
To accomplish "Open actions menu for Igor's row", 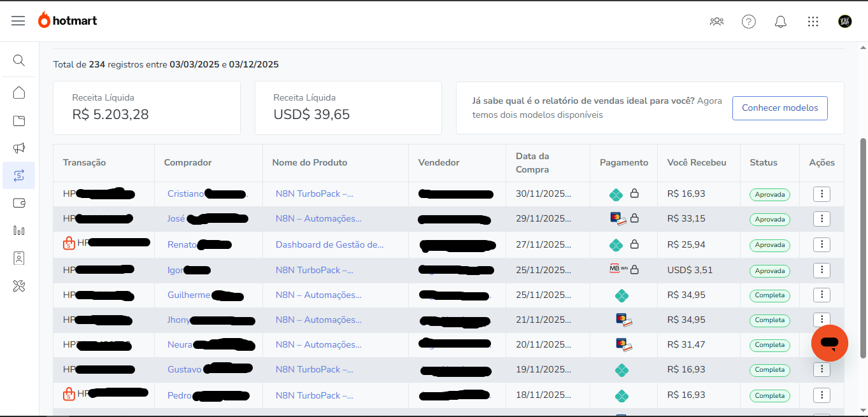I will 822,270.
